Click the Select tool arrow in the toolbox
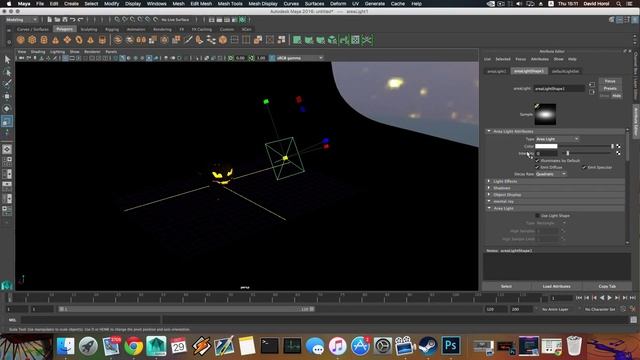This screenshot has width=640, height=360. [7, 60]
